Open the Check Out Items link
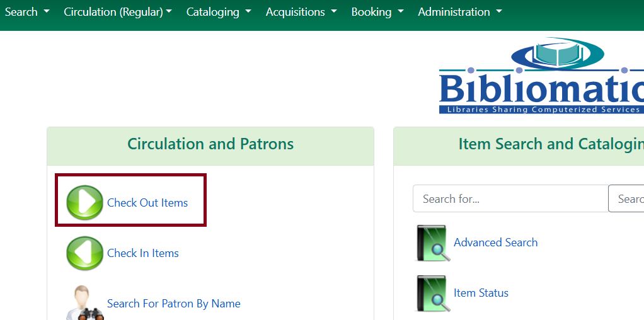This screenshot has height=320, width=644. (147, 203)
